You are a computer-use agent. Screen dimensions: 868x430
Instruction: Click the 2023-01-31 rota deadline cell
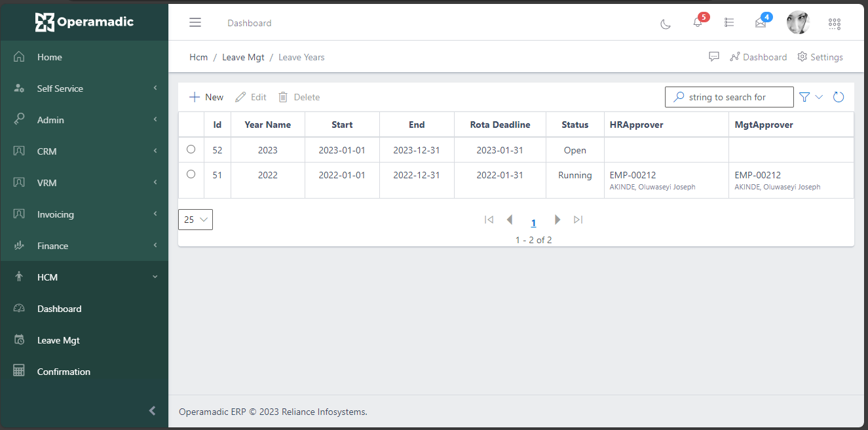pyautogui.click(x=500, y=150)
